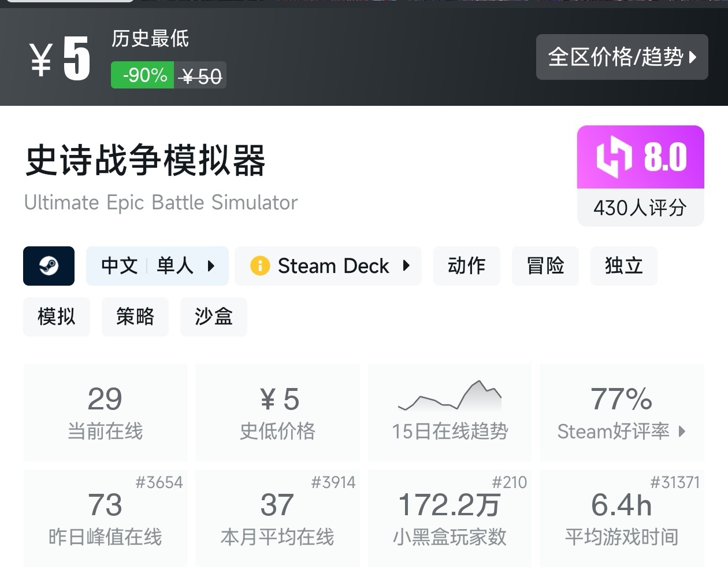
Task: Tap the Steam Deck info icon
Action: [260, 266]
